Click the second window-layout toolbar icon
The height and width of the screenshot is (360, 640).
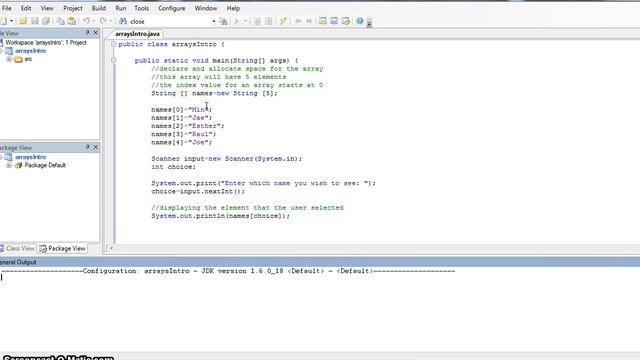coord(334,21)
